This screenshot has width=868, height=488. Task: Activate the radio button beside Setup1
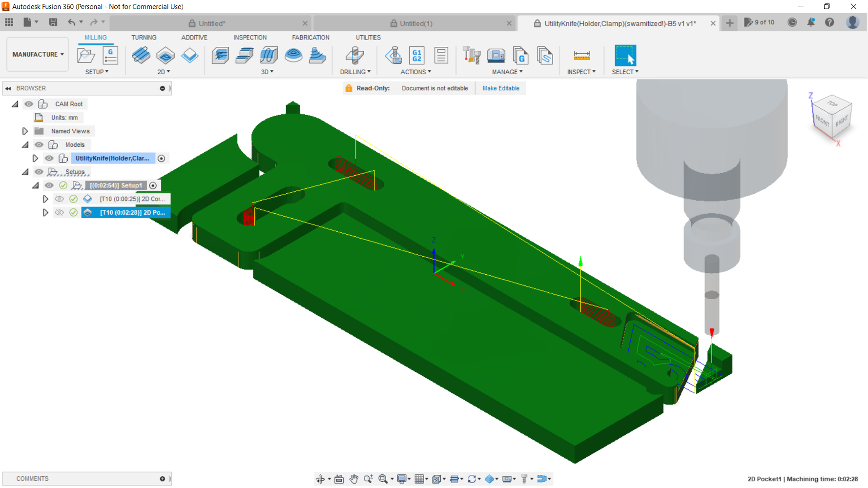[x=153, y=185]
